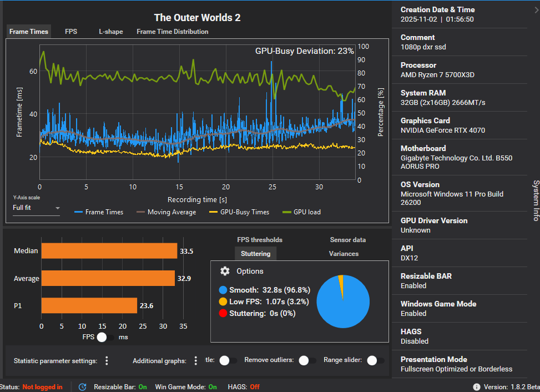Screen dimensions: 540x392
Task: Click the Not logged in status
Action: click(42, 387)
